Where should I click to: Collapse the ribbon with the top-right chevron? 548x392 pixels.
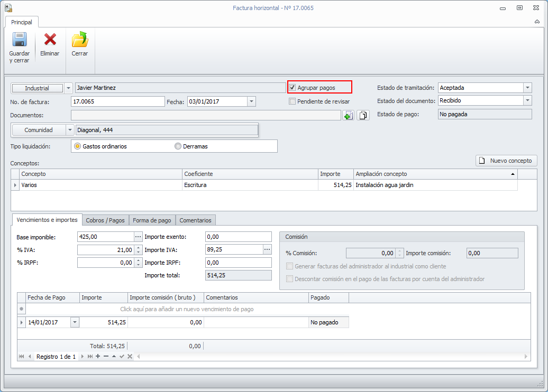(x=537, y=22)
